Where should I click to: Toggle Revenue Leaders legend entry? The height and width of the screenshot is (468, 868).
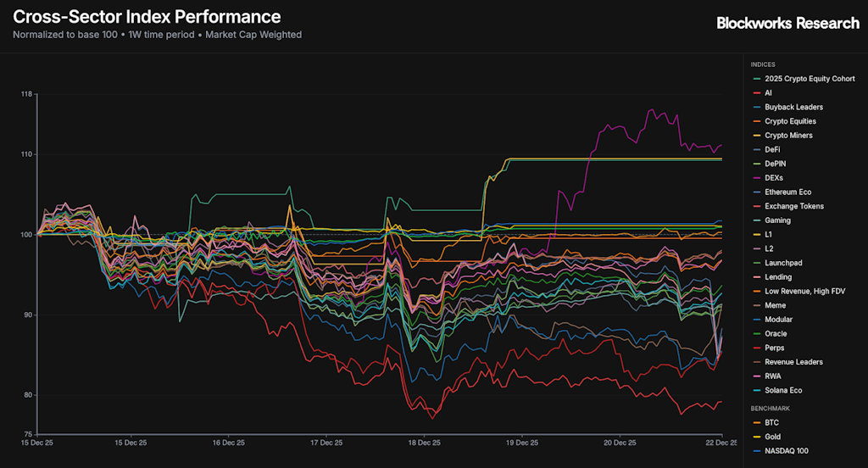click(x=793, y=362)
